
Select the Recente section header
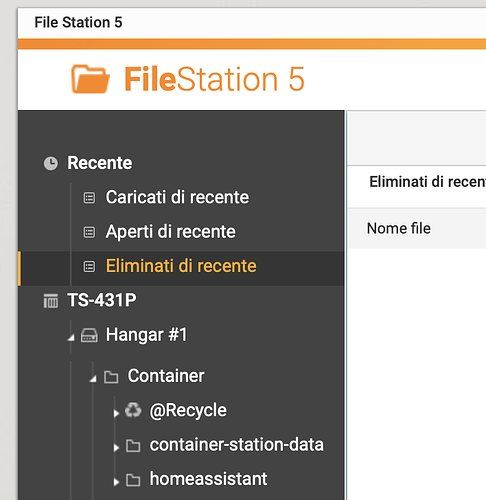(100, 163)
